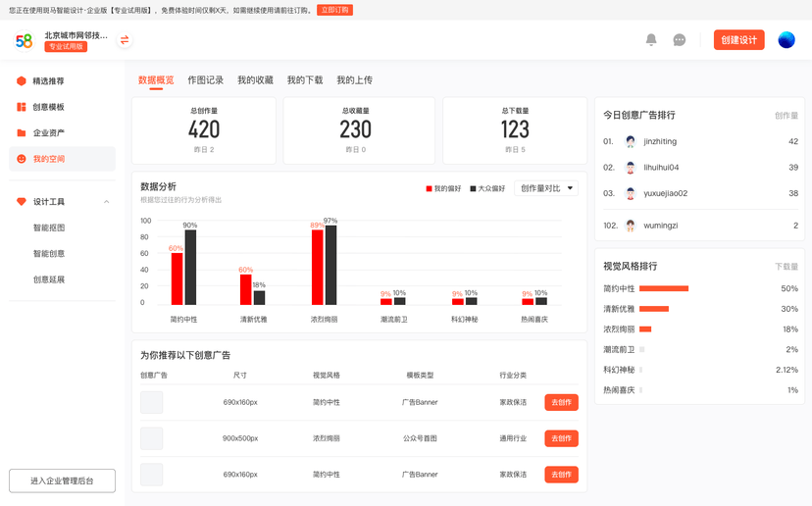Click 浓烈绚丽 bar in style ranking
This screenshot has width=812, height=506.
(645, 329)
